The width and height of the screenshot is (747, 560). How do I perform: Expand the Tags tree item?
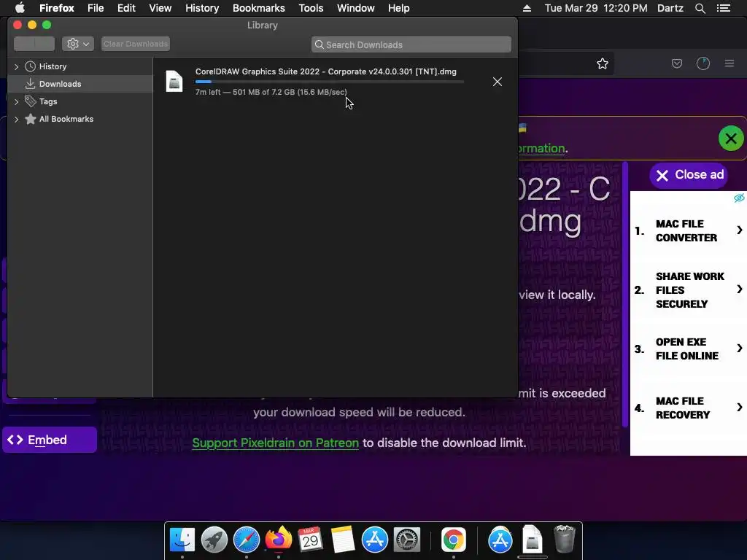17,101
